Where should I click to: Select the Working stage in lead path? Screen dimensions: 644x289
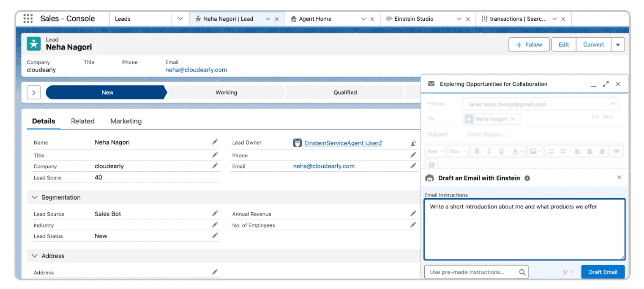point(226,92)
